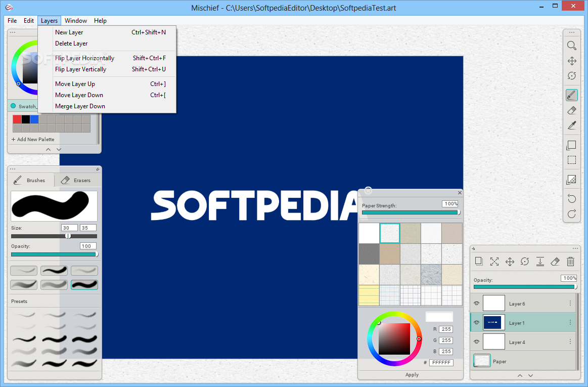Click Apply in paper color panel
The image size is (588, 387).
click(x=412, y=375)
